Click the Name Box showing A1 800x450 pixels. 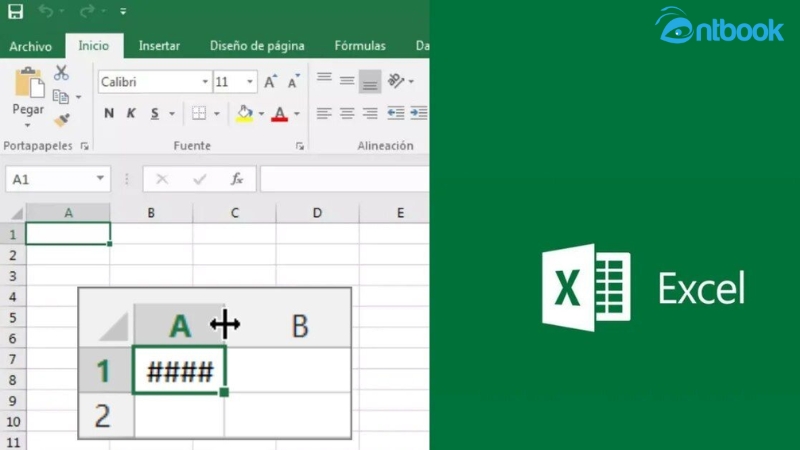[58, 179]
